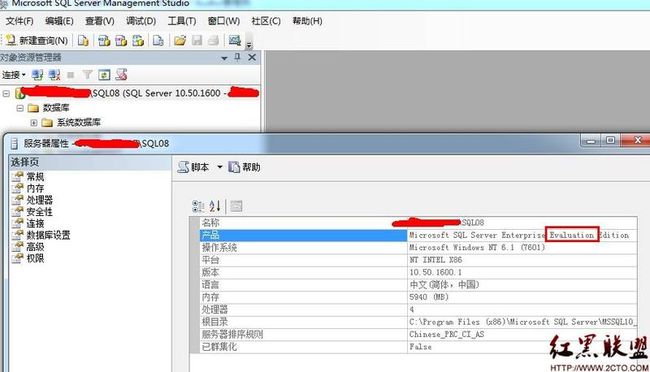Open file using the yellow folder icon

(179, 40)
